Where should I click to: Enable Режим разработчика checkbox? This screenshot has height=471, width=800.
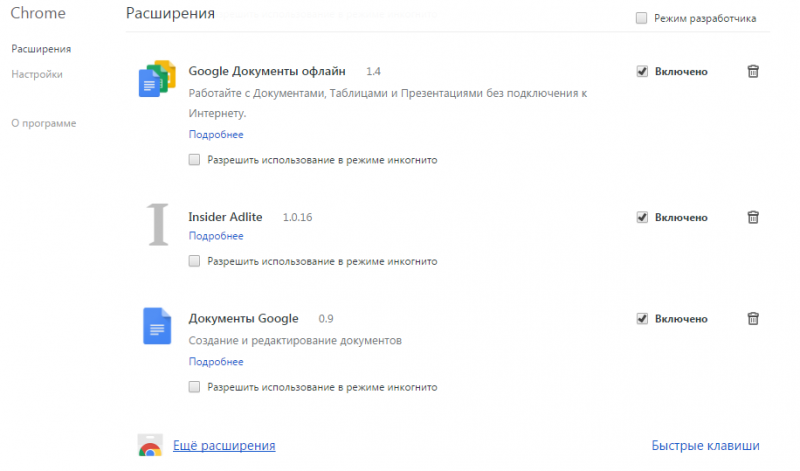(x=640, y=19)
